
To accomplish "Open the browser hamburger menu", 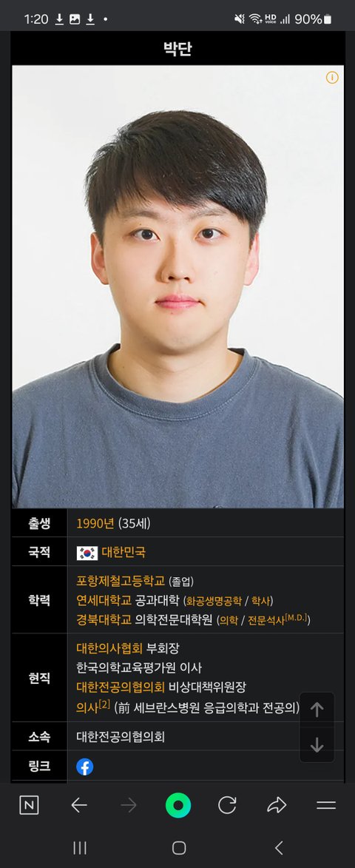I will point(326,805).
